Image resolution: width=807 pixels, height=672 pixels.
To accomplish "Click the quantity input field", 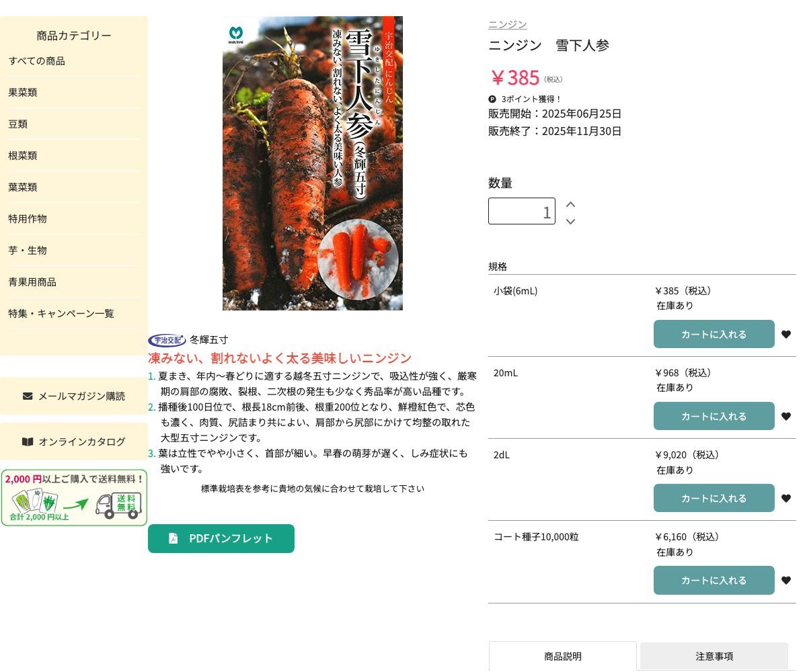I will [x=522, y=211].
